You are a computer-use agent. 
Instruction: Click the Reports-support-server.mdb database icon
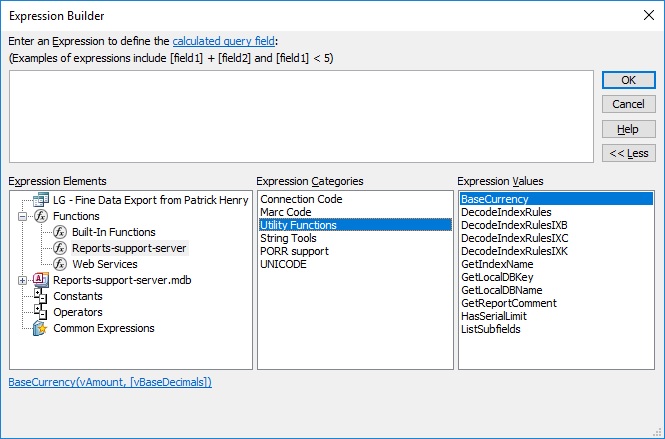pos(41,280)
